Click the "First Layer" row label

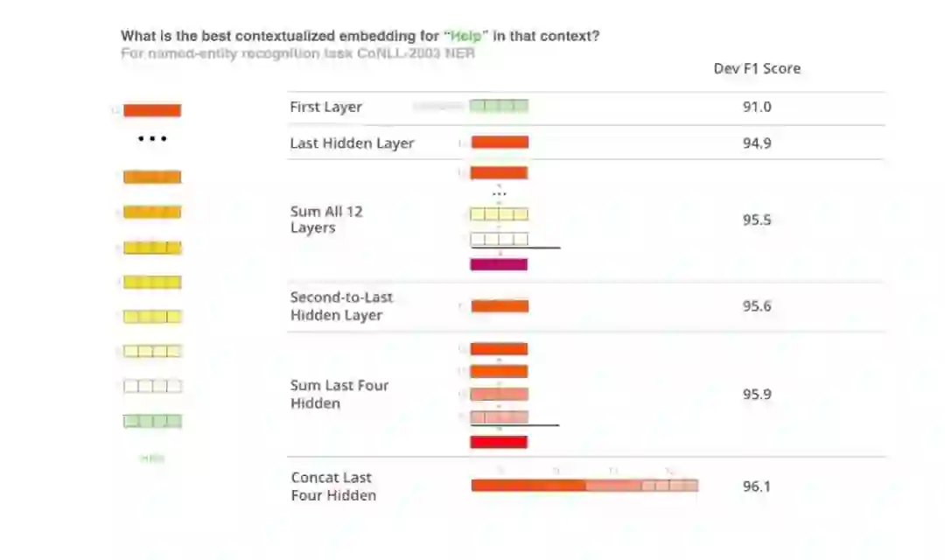[x=325, y=107]
